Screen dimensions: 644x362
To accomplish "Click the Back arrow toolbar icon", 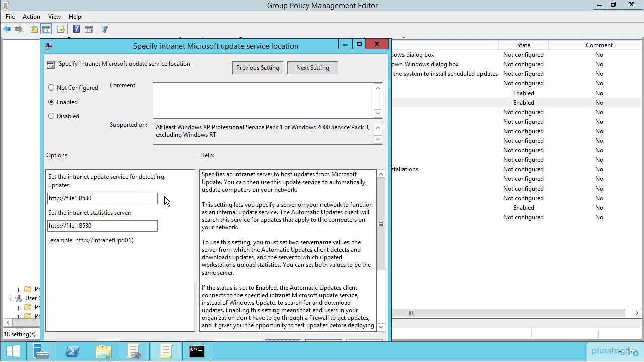I will click(7, 29).
